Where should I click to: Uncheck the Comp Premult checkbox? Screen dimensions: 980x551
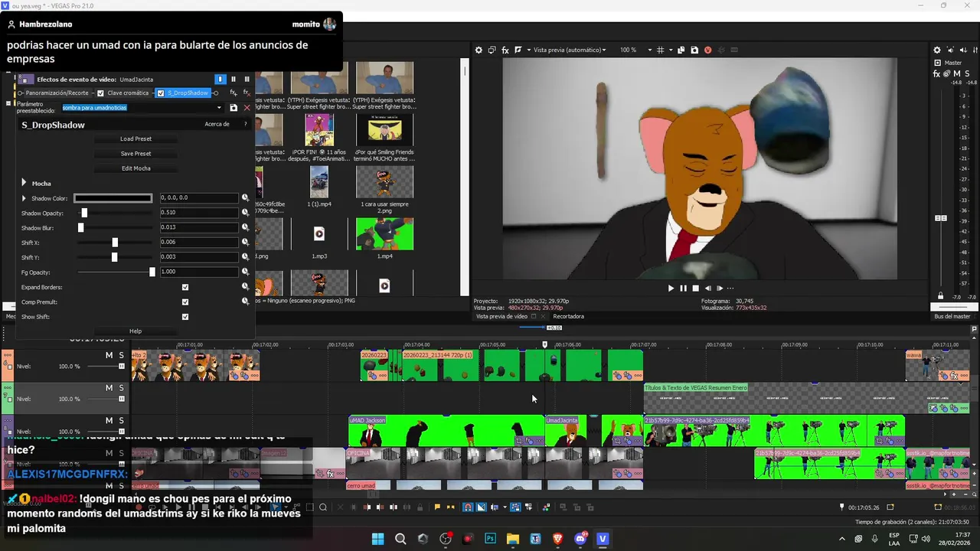pos(185,302)
